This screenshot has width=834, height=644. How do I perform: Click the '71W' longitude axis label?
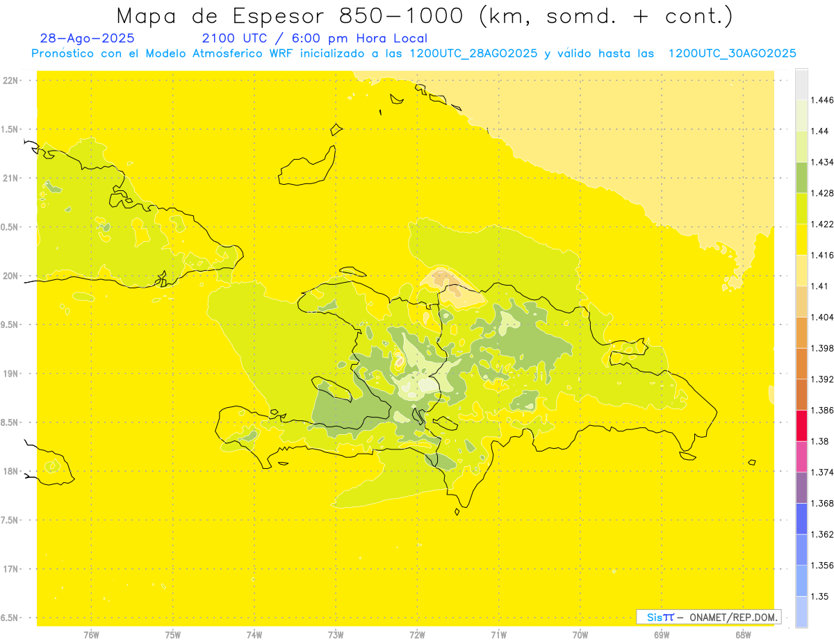(x=498, y=634)
